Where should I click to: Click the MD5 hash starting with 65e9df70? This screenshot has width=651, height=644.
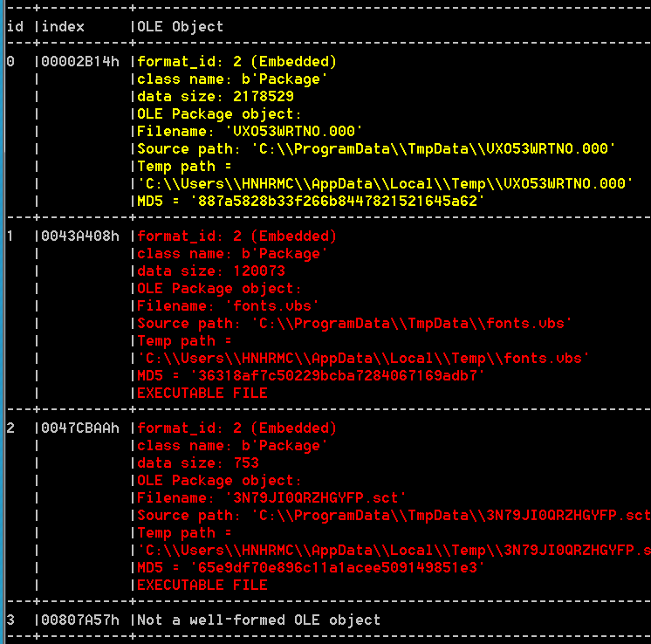pyautogui.click(x=311, y=567)
